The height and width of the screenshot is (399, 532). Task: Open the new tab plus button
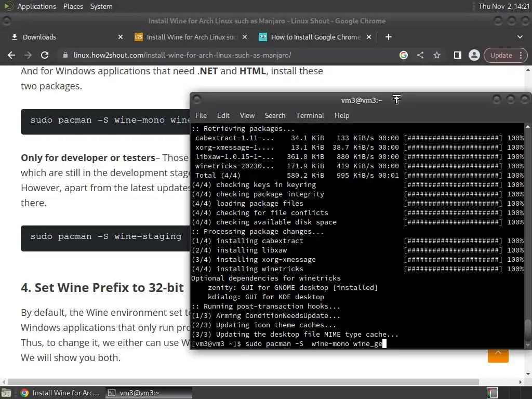[x=389, y=37]
